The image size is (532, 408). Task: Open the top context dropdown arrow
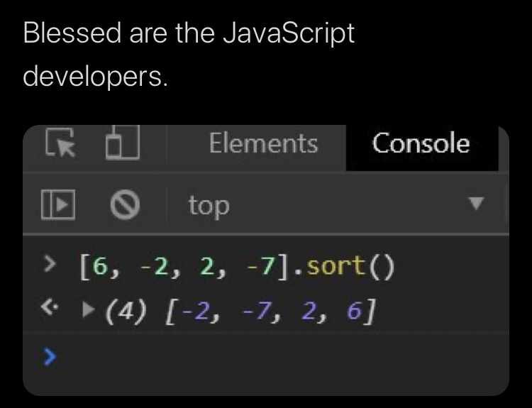coord(476,204)
